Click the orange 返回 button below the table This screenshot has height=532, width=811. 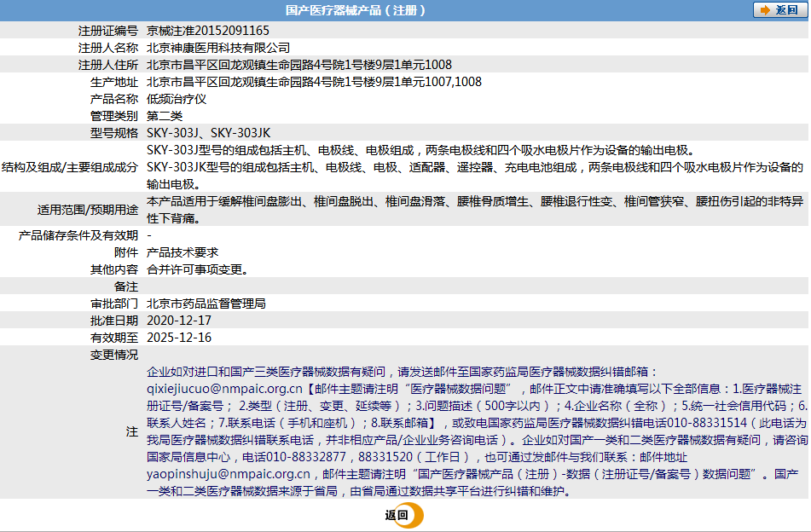[404, 515]
